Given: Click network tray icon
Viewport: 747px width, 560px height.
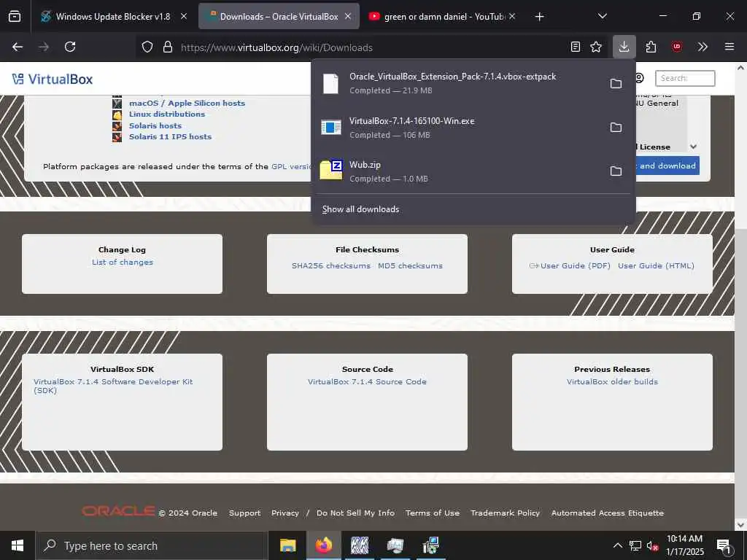Looking at the screenshot, I should point(635,545).
